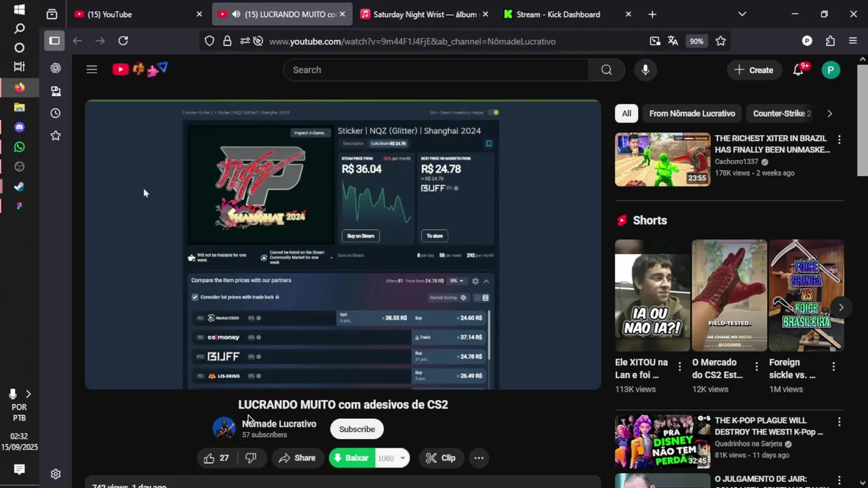868x488 pixels.
Task: Open history in the Firefox sidebar
Action: tap(56, 113)
